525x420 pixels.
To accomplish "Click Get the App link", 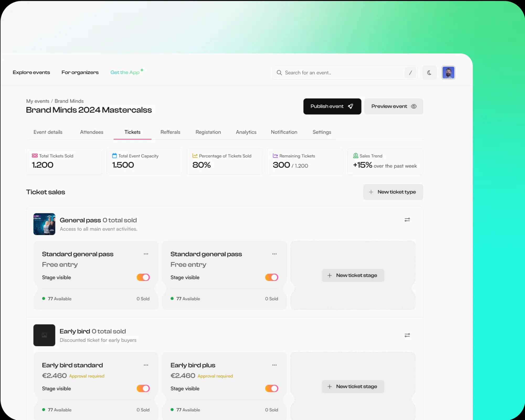I will [125, 72].
